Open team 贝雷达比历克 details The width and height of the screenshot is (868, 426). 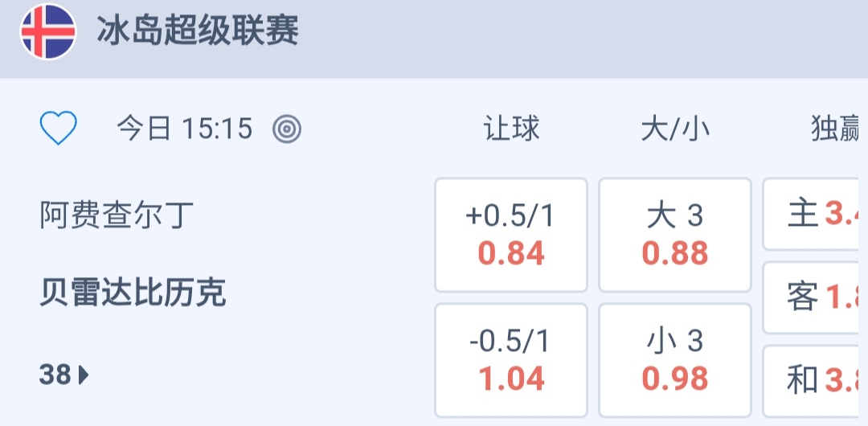tap(133, 293)
